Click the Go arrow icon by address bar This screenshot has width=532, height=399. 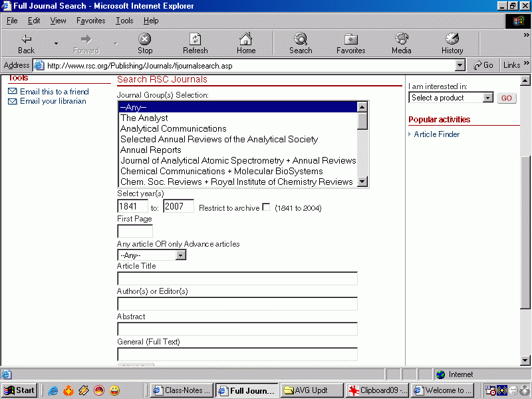pyautogui.click(x=477, y=65)
